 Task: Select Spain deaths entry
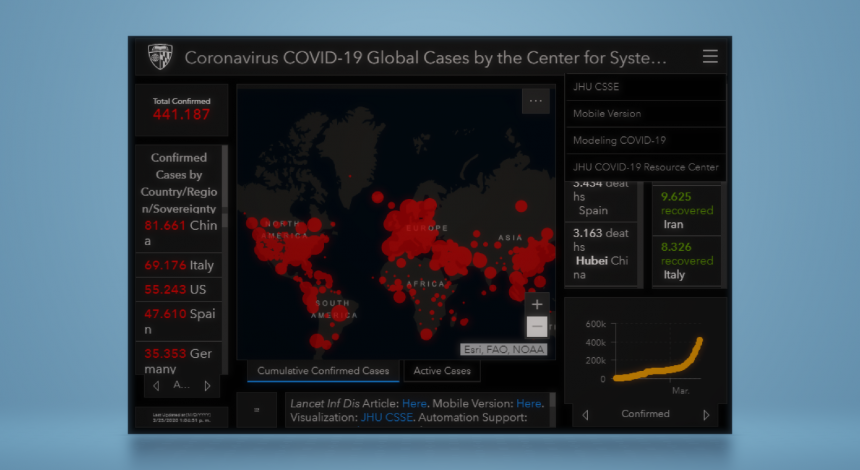tap(601, 200)
